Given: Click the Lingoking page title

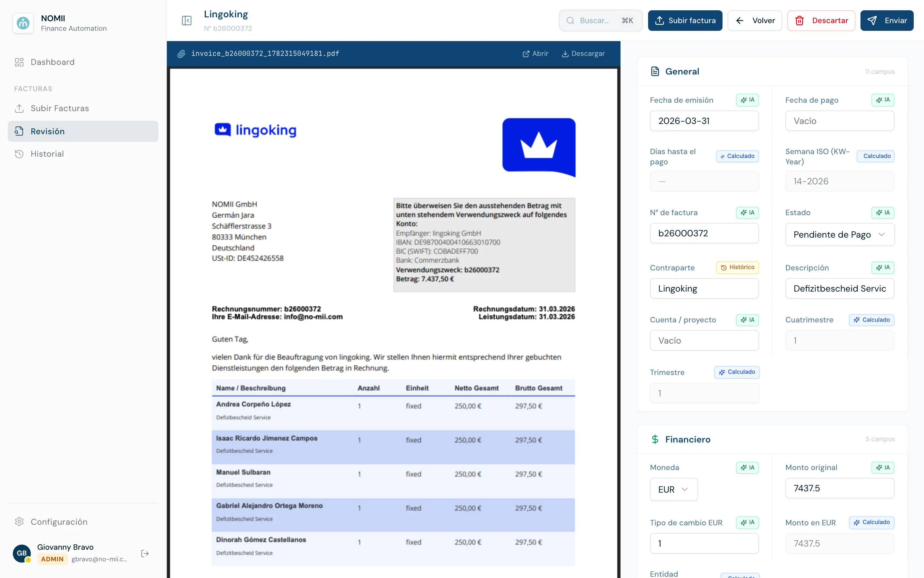Looking at the screenshot, I should (226, 14).
